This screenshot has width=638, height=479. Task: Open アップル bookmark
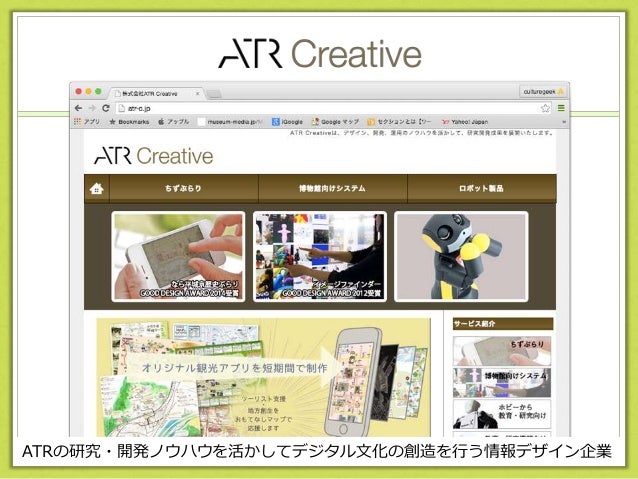(x=174, y=122)
